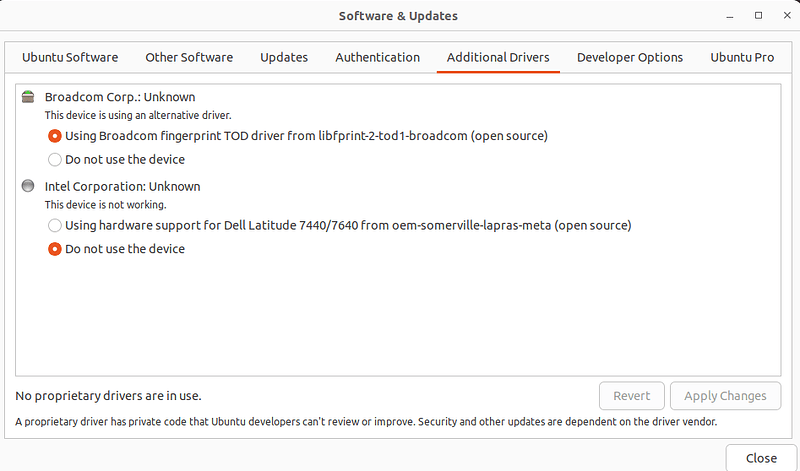Click the Intel Corporation device status icon
800x471 pixels.
(28, 186)
